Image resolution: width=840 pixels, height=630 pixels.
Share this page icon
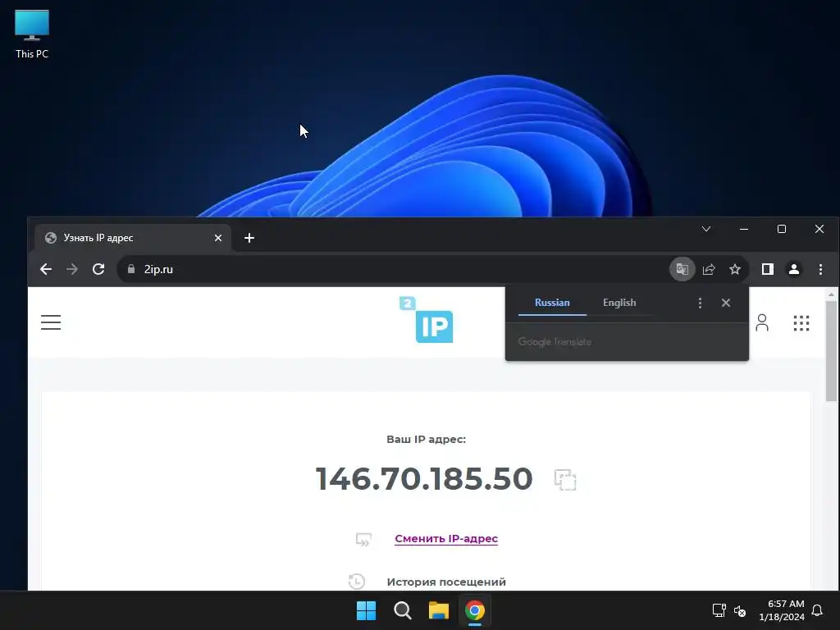[709, 269]
